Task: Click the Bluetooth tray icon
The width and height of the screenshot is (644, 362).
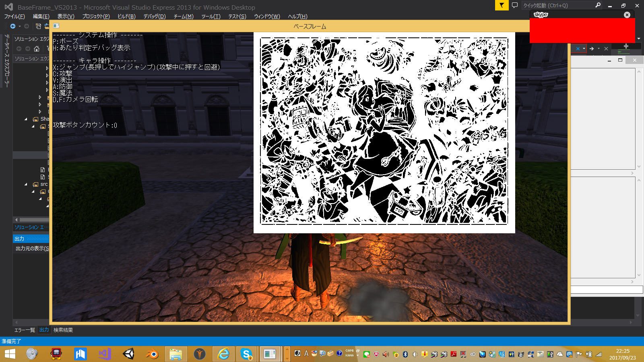Action: pyautogui.click(x=405, y=354)
